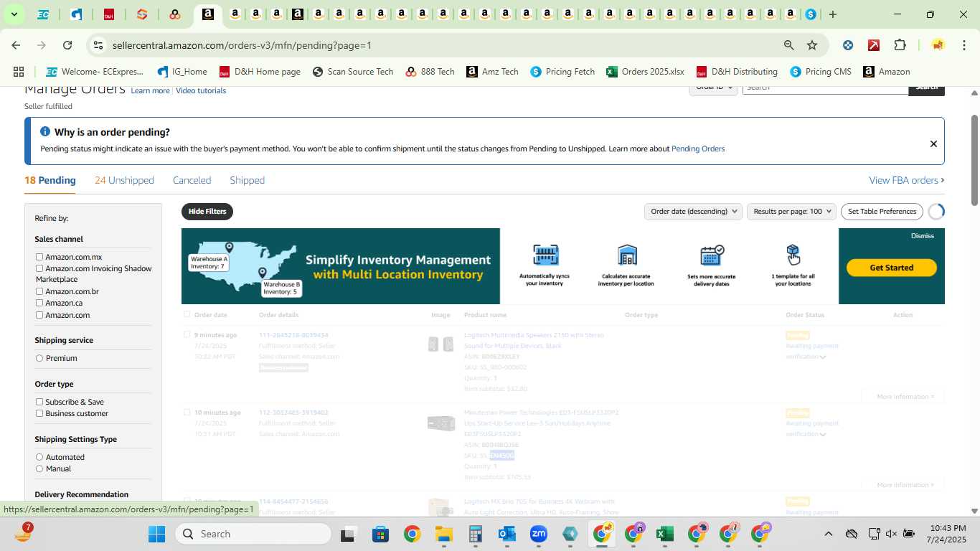Open File Explorer from taskbar
The image size is (980, 551).
(x=443, y=534)
